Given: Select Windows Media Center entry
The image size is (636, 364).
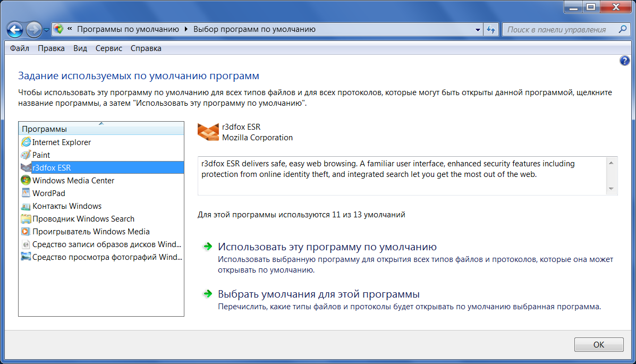Looking at the screenshot, I should pos(101,180).
